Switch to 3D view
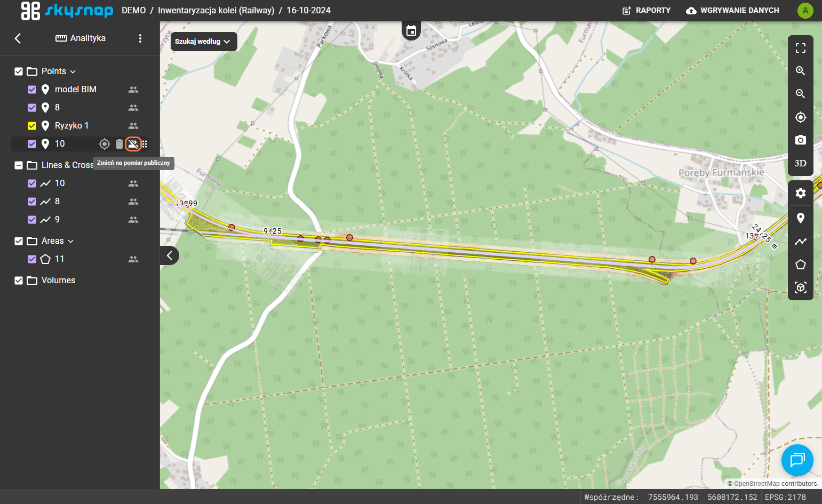 [800, 163]
